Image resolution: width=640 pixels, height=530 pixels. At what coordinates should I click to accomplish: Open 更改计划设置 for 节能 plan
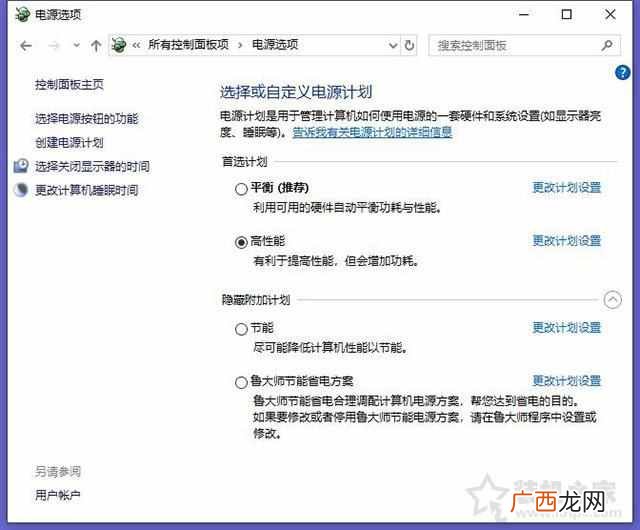pos(567,327)
